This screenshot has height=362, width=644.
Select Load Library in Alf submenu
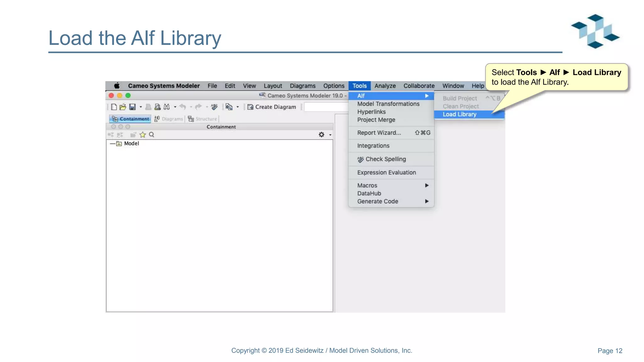[x=469, y=114]
